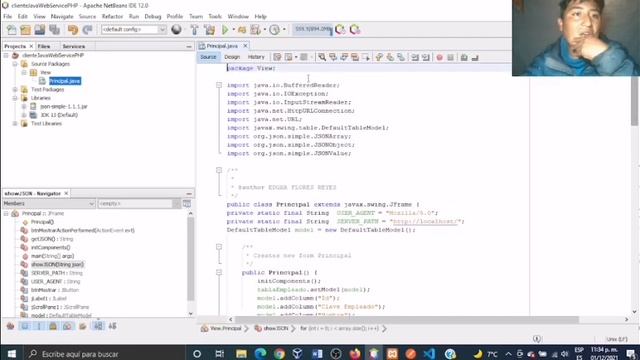Switch to Design view button

[232, 57]
